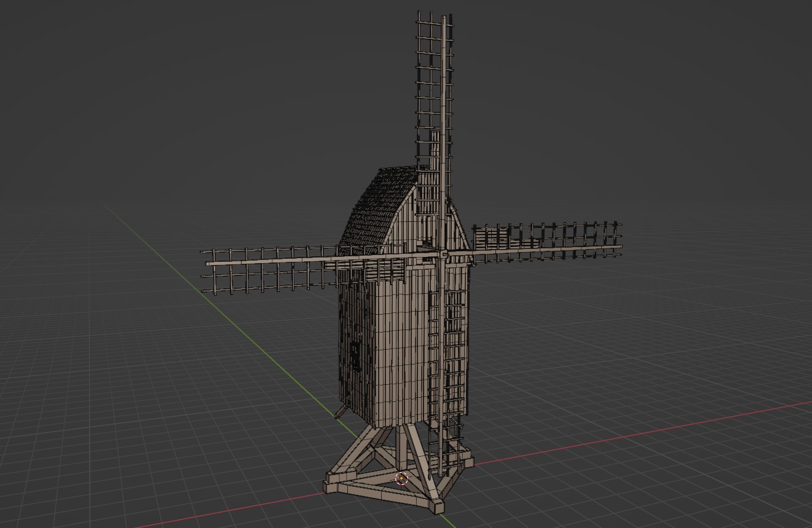Select the windmill's shingled roof

tap(379, 209)
